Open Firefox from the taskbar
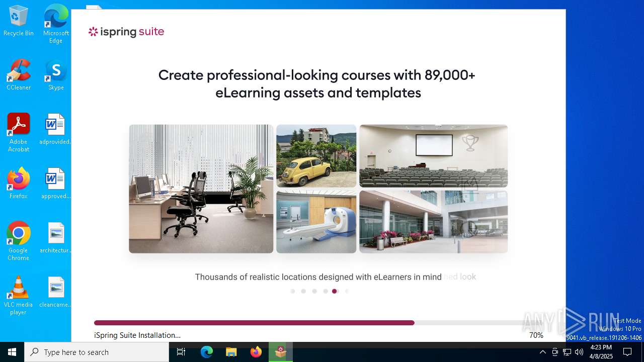644x362 pixels. pyautogui.click(x=256, y=352)
